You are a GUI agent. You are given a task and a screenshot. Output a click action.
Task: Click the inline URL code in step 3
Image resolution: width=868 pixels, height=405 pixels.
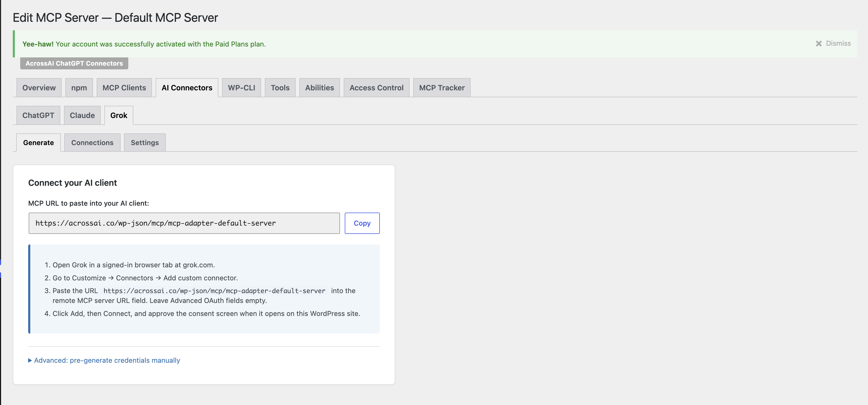point(214,291)
